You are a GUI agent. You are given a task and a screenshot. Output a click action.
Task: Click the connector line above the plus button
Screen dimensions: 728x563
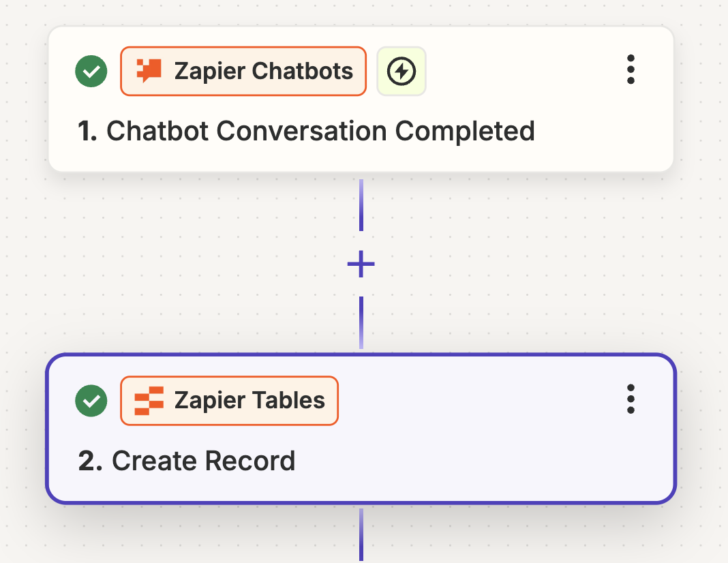point(360,204)
